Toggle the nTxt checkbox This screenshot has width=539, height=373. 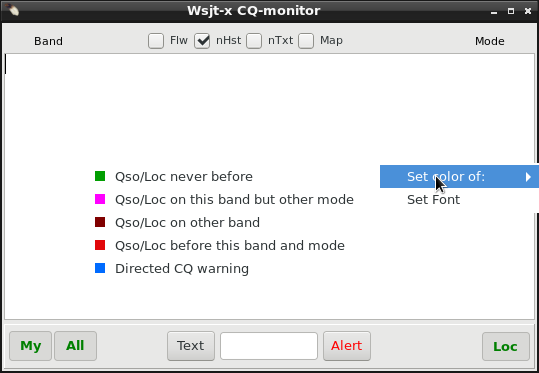point(254,41)
